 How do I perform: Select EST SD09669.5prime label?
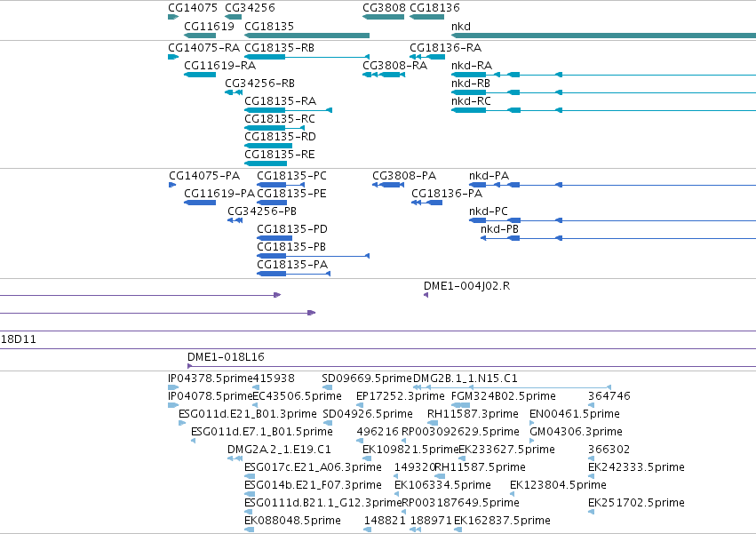367,379
